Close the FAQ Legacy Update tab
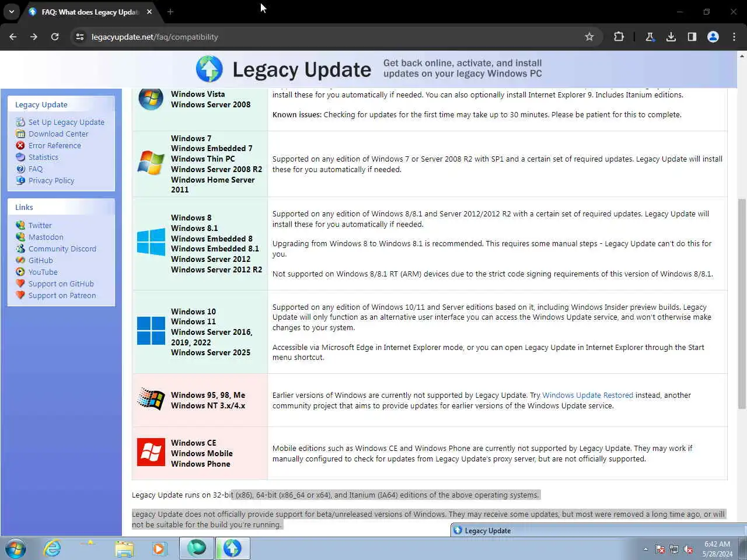 (x=149, y=12)
